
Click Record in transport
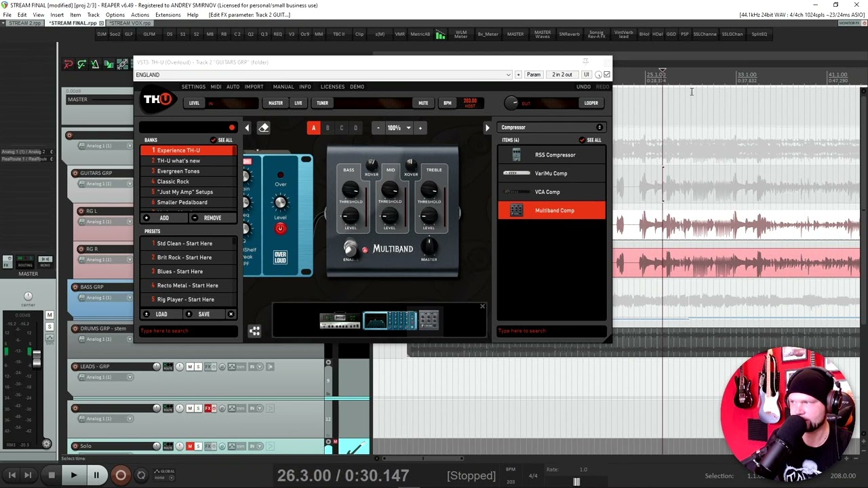pyautogui.click(x=120, y=475)
